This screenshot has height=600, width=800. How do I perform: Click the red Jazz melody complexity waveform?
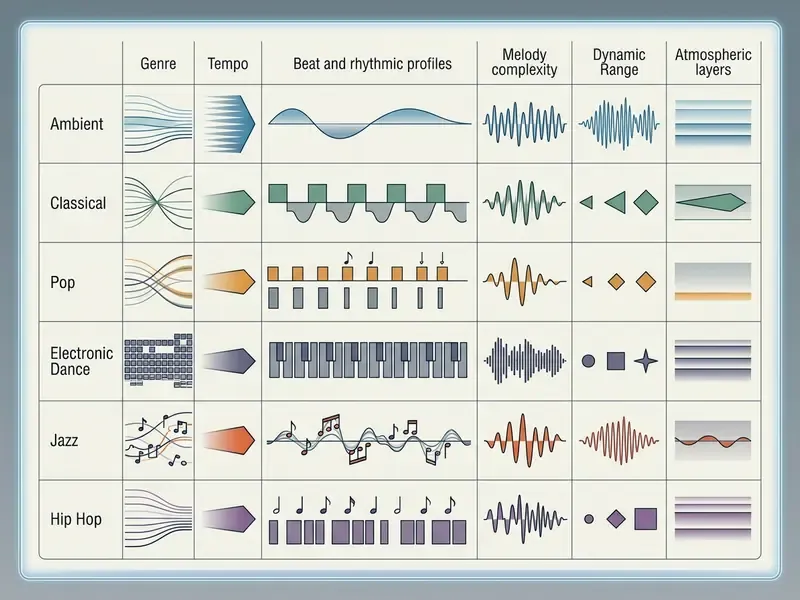click(x=524, y=440)
